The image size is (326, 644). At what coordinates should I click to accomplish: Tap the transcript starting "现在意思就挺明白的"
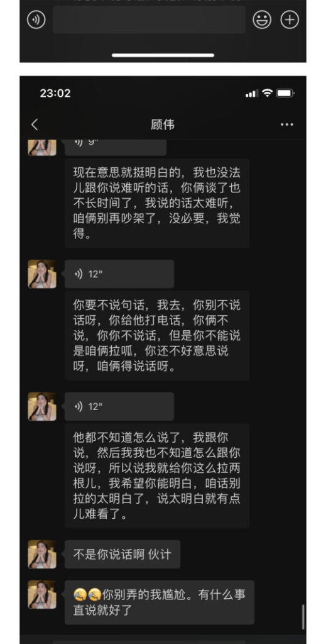pos(157,203)
